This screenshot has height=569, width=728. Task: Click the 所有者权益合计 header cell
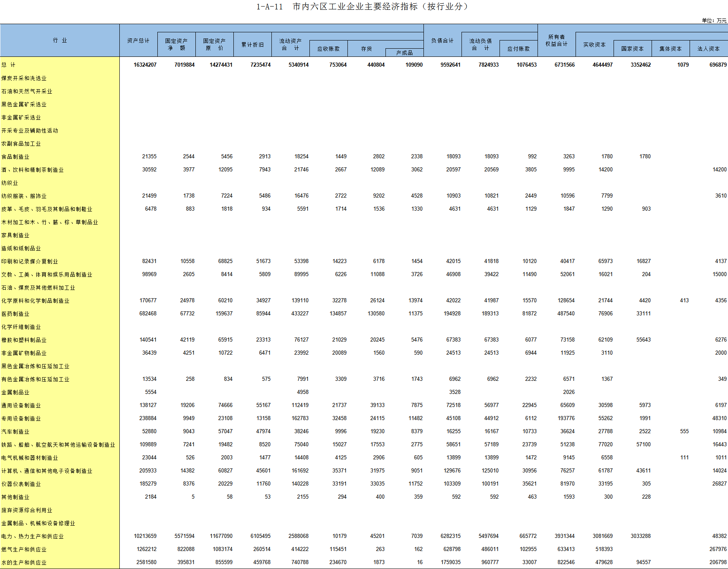pos(556,40)
